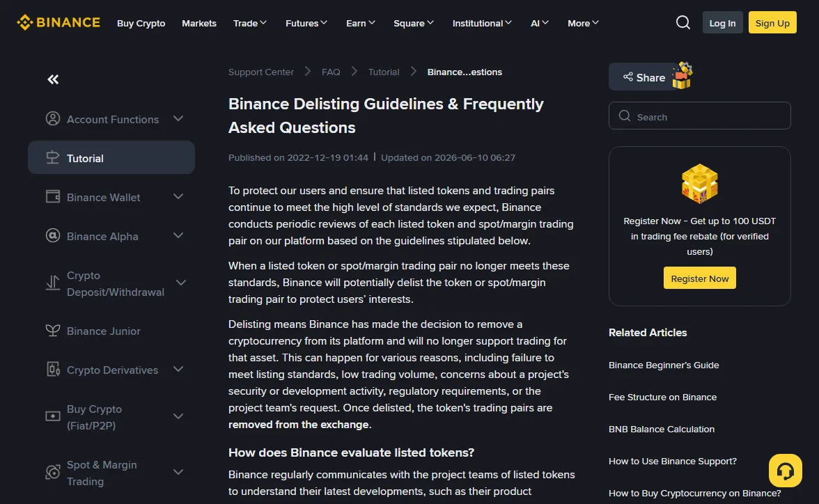Click the gift box beside Share

682,76
